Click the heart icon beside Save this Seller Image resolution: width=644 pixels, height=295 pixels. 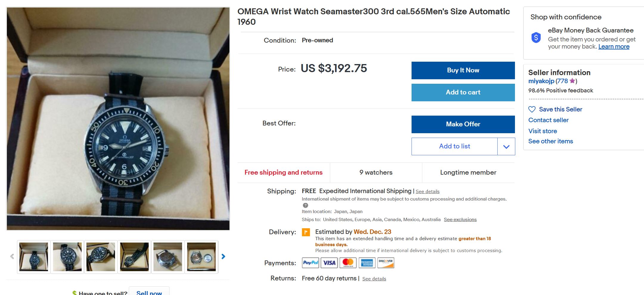tap(532, 109)
